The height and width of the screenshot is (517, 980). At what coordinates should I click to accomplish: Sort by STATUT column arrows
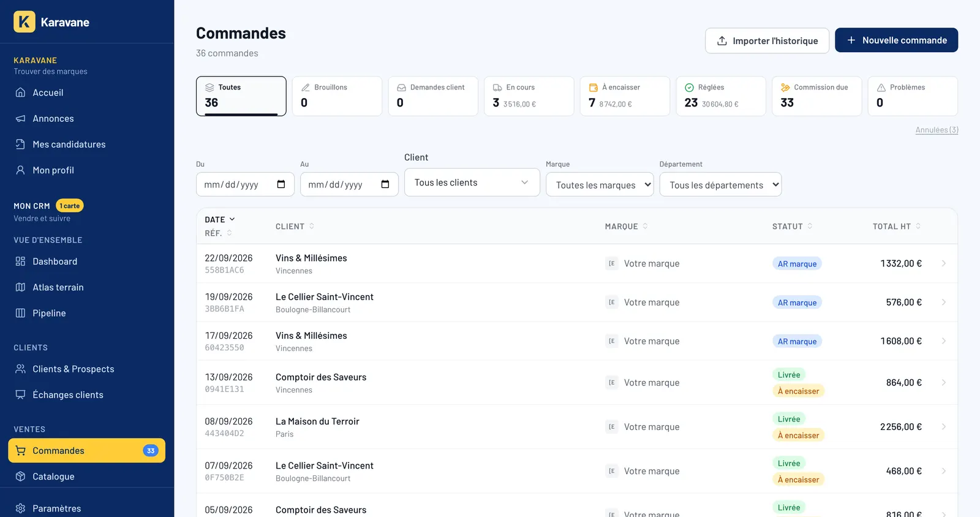coord(810,226)
